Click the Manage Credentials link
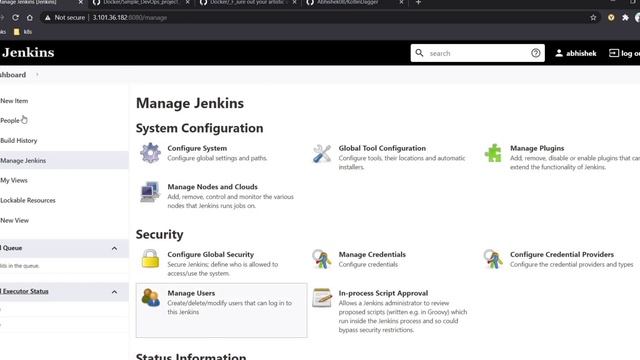The image size is (640, 360). pyautogui.click(x=372, y=254)
